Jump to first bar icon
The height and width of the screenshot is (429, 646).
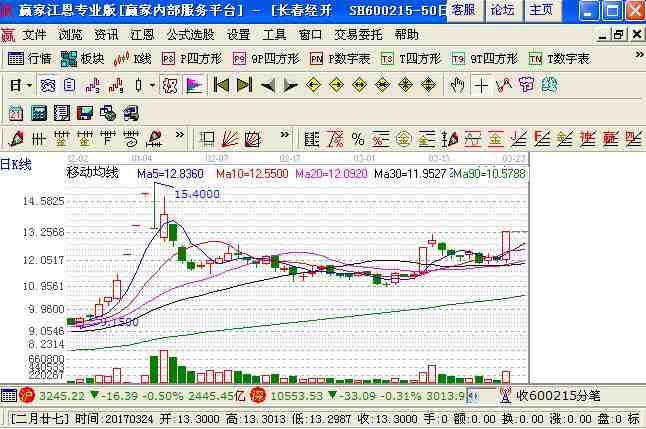tap(221, 85)
